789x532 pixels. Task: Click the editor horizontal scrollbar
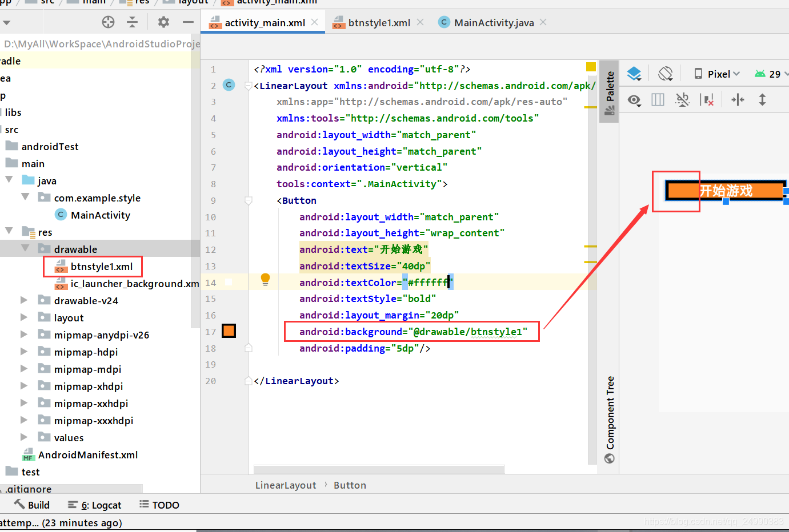tap(379, 469)
